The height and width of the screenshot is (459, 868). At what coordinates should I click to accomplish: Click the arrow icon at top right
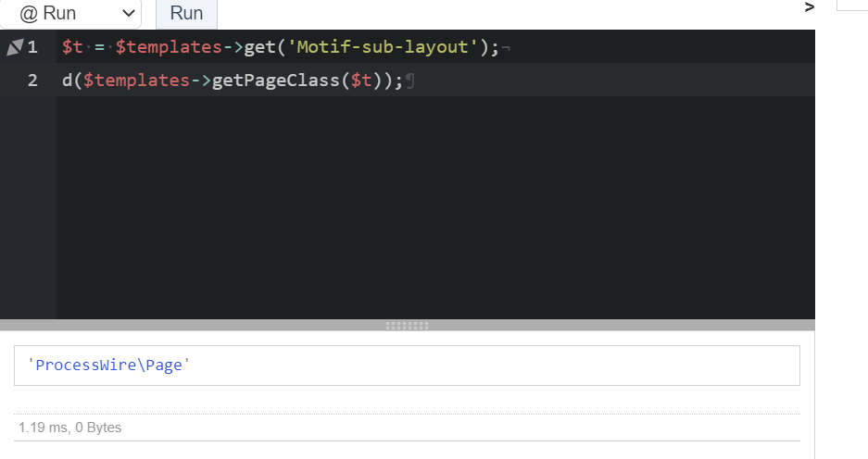810,7
